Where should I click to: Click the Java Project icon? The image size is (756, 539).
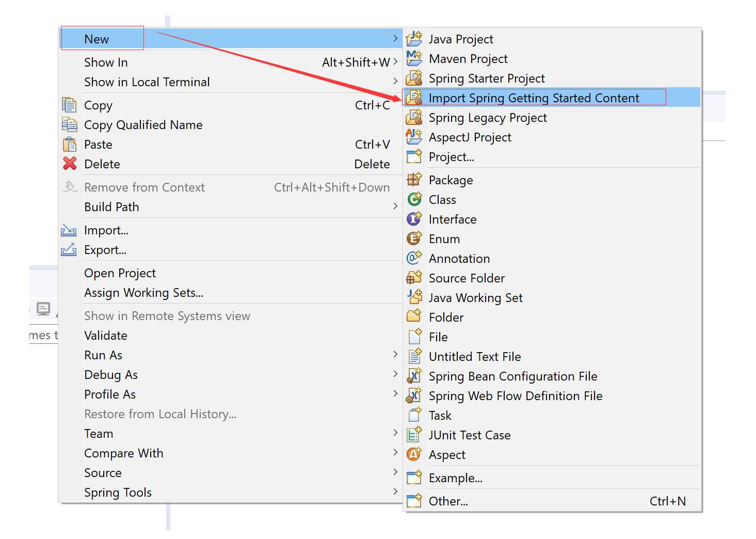click(414, 39)
